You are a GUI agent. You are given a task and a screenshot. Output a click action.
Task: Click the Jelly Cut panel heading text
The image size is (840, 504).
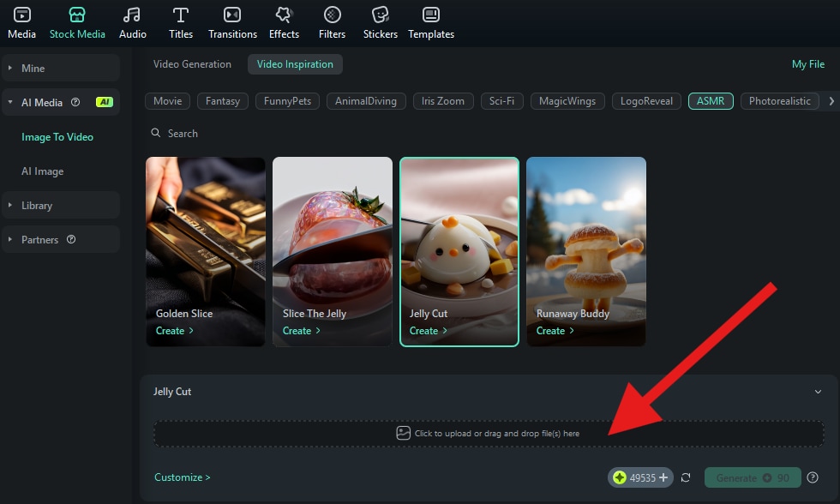click(172, 392)
